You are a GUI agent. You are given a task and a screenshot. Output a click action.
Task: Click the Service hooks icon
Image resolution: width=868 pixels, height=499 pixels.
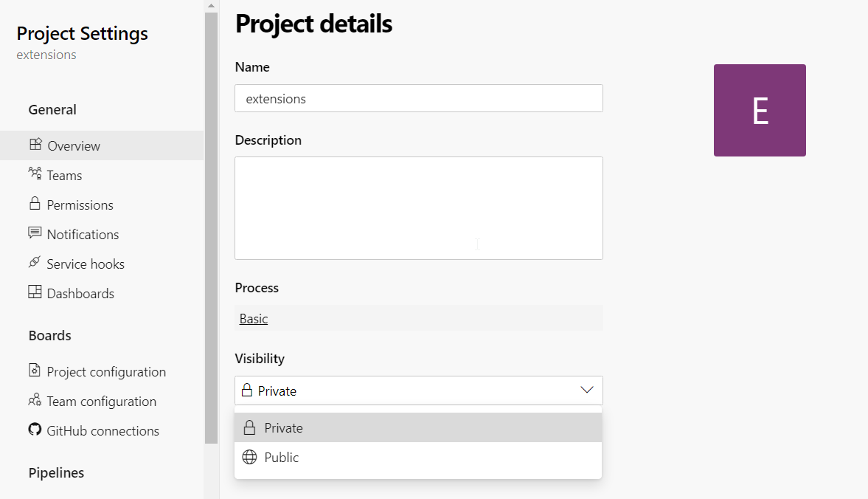pyautogui.click(x=34, y=264)
